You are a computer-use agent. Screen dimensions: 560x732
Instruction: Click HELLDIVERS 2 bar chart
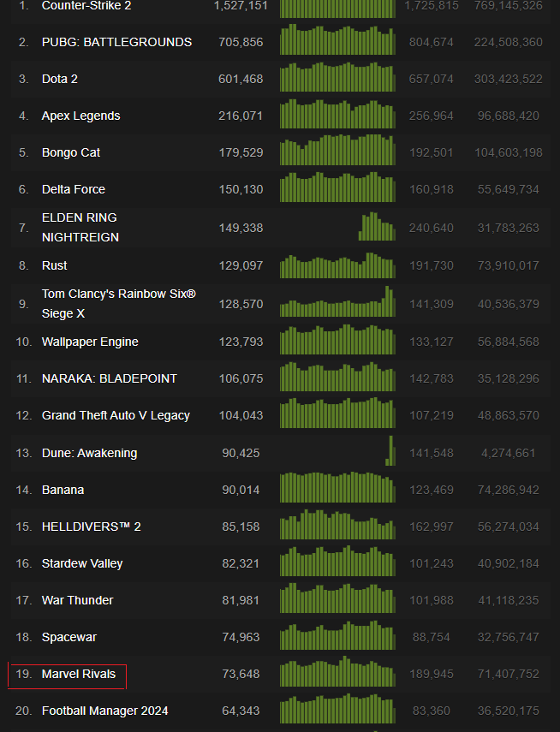pyautogui.click(x=337, y=525)
